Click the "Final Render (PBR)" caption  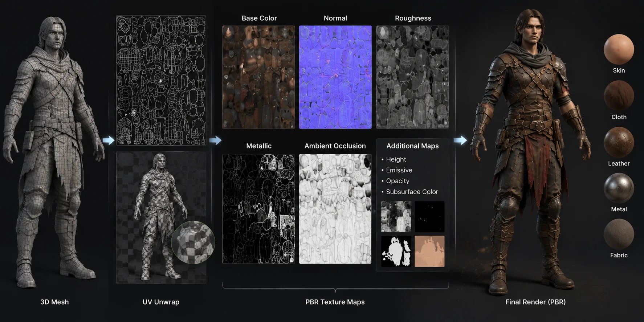coord(535,302)
